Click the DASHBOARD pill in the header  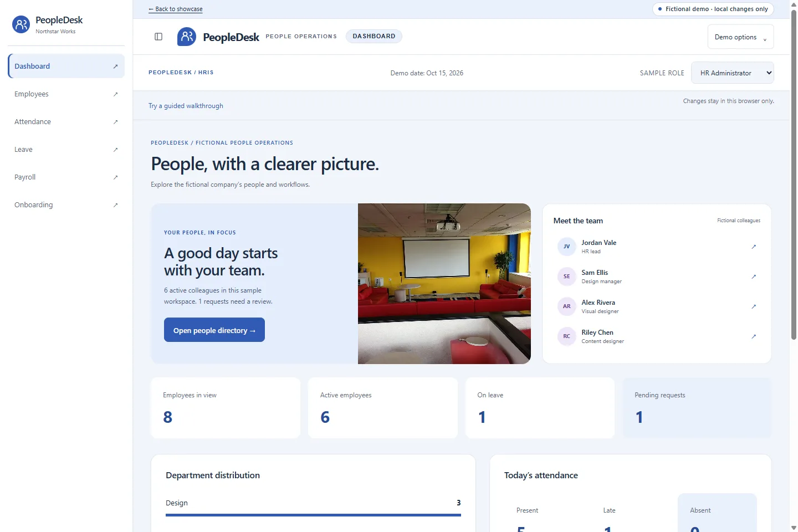coord(374,36)
